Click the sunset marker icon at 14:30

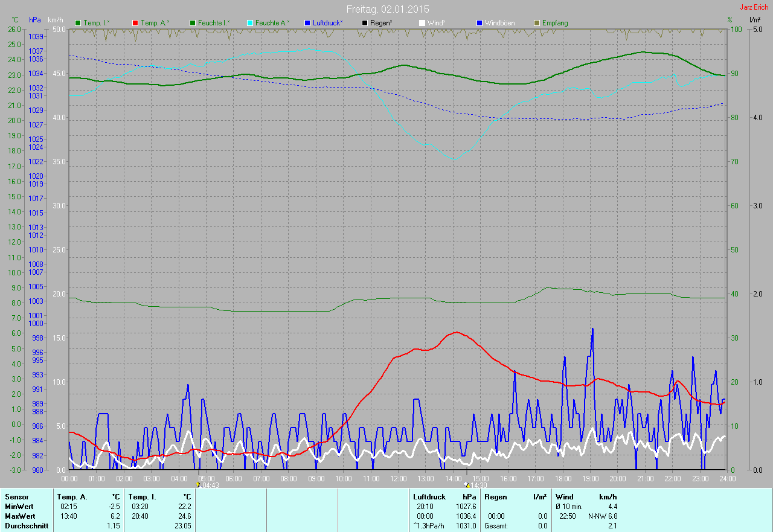(x=466, y=484)
